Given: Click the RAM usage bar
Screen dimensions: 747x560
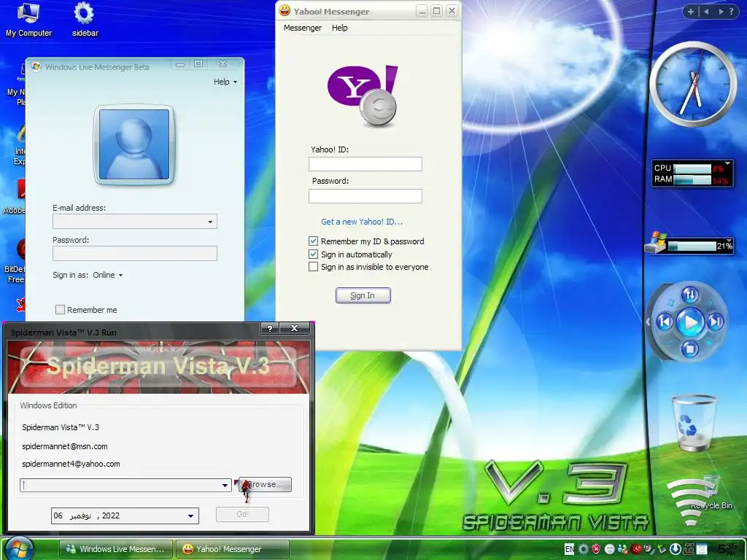Looking at the screenshot, I should tap(692, 179).
